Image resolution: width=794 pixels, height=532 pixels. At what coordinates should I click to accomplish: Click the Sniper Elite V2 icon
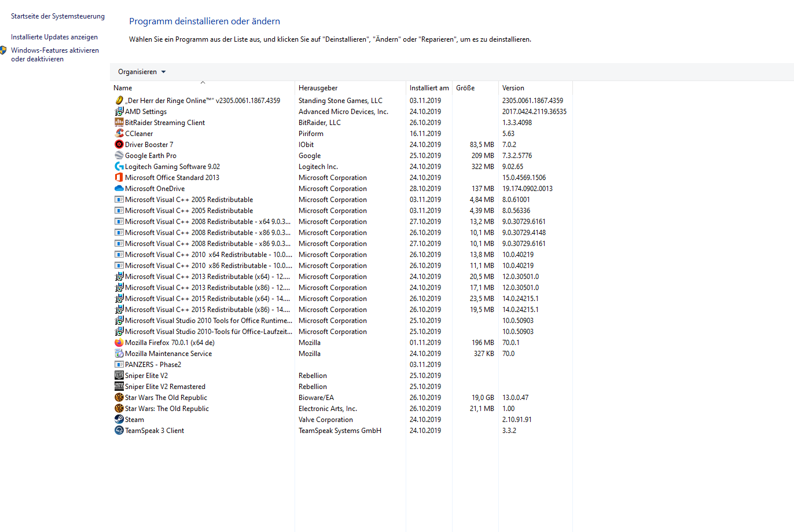(119, 375)
